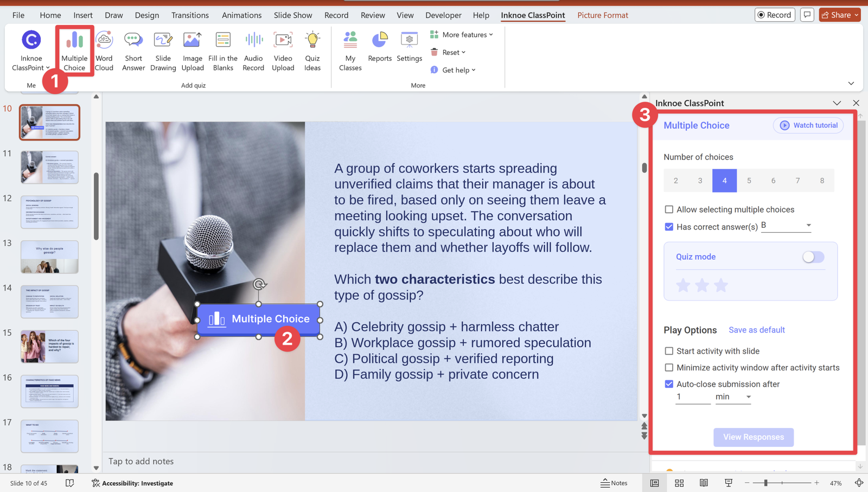Screen dimensions: 868x492
Task: Open the correct answer dropdown showing B
Action: click(786, 226)
